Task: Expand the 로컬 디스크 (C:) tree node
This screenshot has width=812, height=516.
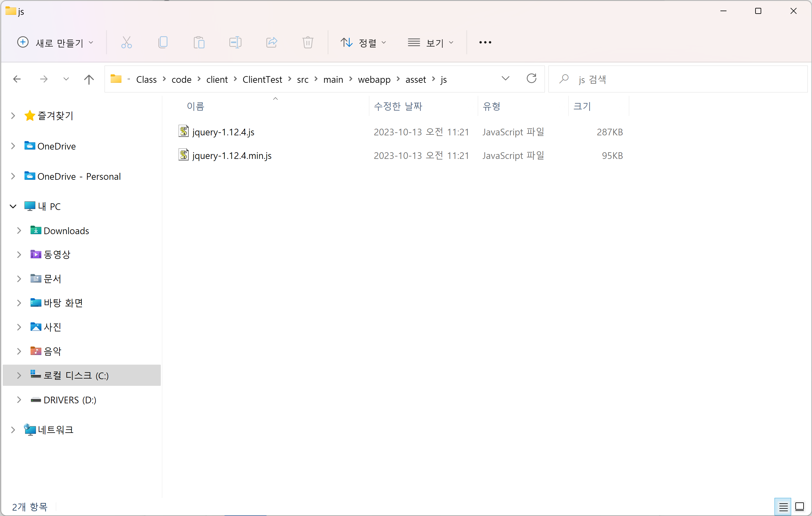Action: (x=19, y=376)
